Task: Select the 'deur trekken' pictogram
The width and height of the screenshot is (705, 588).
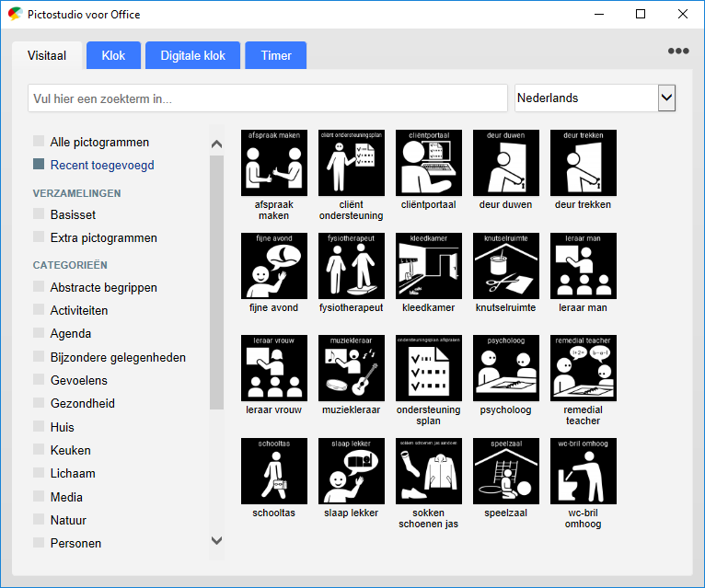Action: (584, 163)
